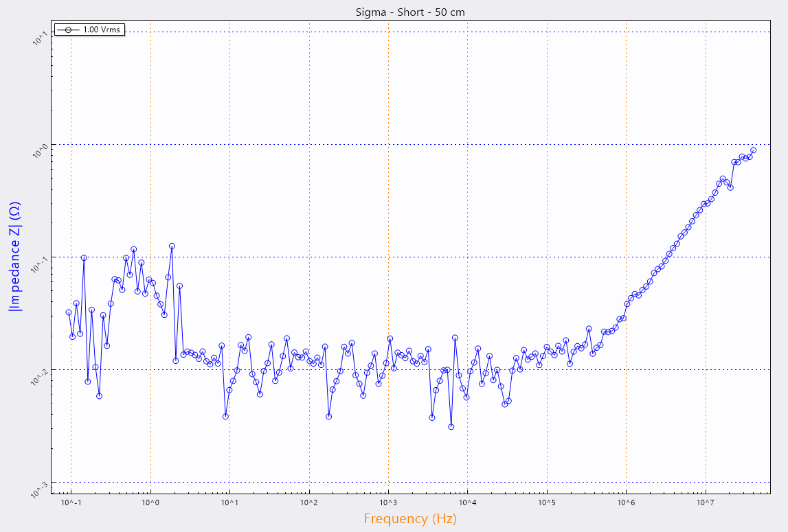Click the 10^6 x-axis tick label

pos(626,502)
